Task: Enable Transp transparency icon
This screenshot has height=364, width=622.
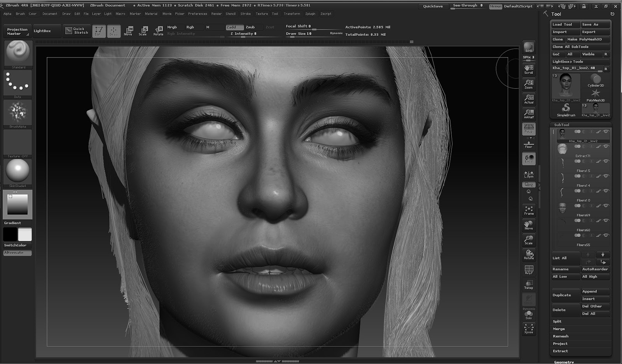Action: [x=529, y=284]
